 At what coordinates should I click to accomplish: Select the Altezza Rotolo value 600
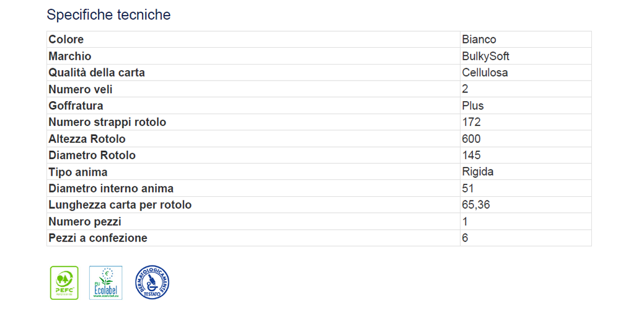(x=471, y=138)
